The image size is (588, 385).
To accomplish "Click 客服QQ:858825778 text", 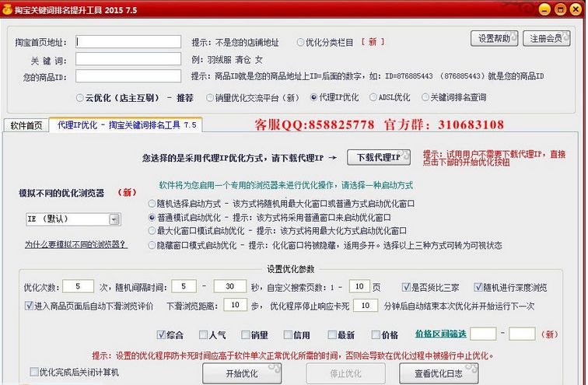I will (314, 124).
